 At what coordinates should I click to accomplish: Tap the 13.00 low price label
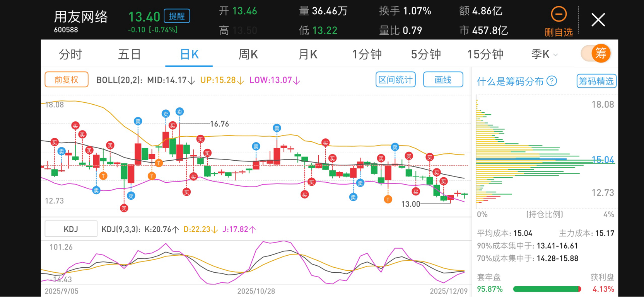pyautogui.click(x=410, y=204)
